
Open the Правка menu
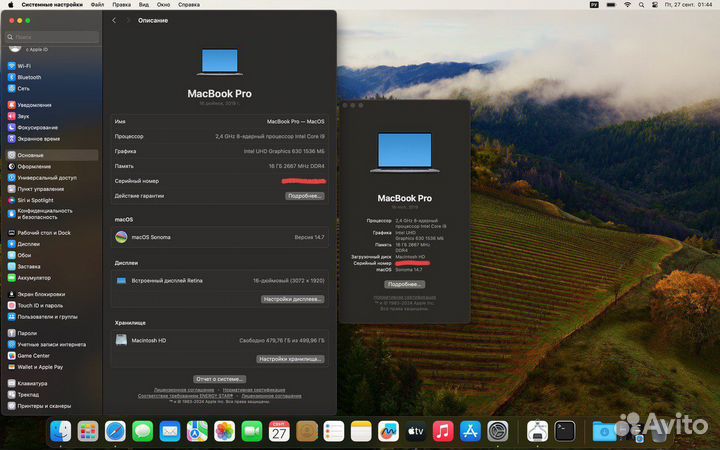click(122, 5)
